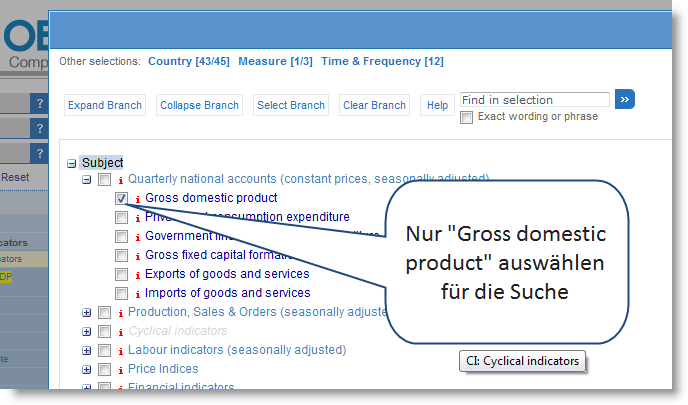Collapse Quarterly national accounts branch
The height and width of the screenshot is (405, 688).
(87, 179)
